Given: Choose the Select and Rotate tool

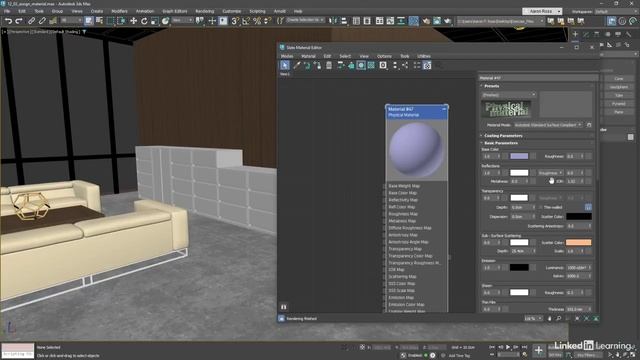Looking at the screenshot, I should (144, 21).
